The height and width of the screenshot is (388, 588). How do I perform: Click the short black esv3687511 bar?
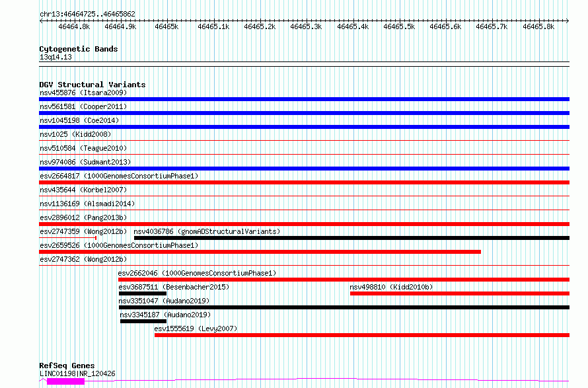143,293
